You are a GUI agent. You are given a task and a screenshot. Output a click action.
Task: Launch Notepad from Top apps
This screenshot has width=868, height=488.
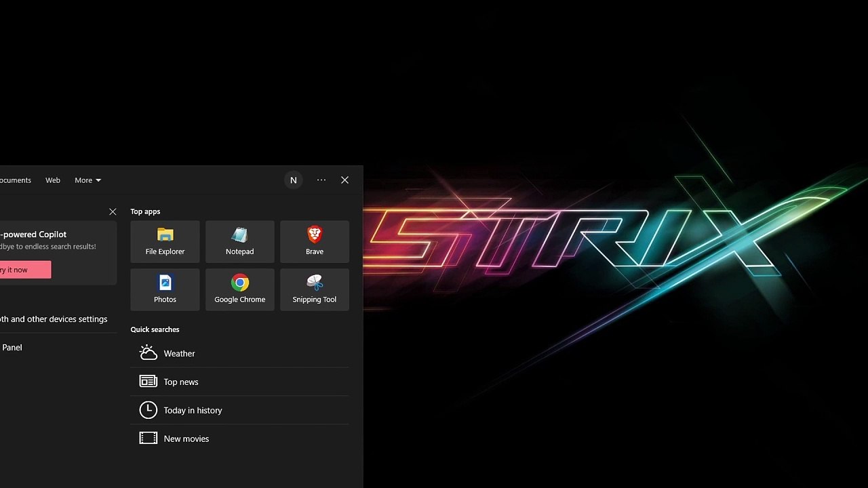coord(239,241)
